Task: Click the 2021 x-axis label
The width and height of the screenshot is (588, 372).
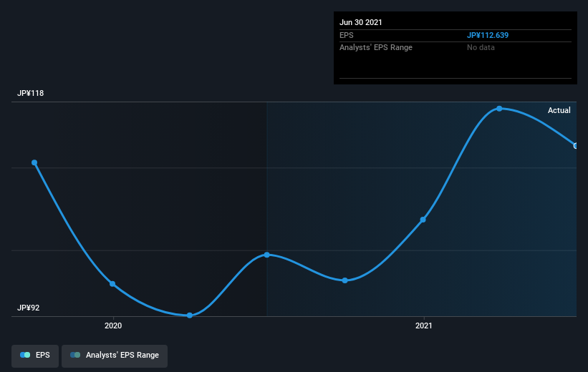Action: (424, 325)
